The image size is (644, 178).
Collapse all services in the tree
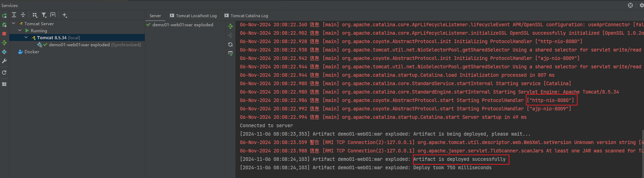tap(23, 15)
